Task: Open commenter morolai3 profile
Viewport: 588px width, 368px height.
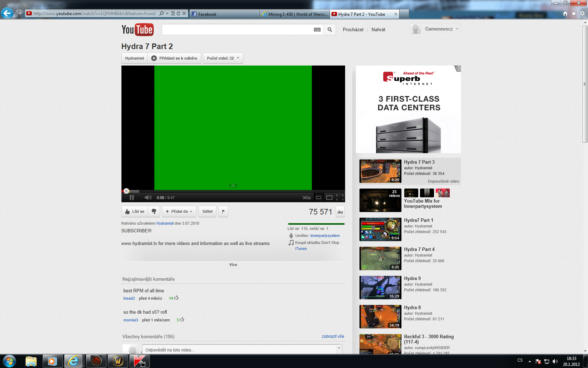Action: [x=131, y=320]
